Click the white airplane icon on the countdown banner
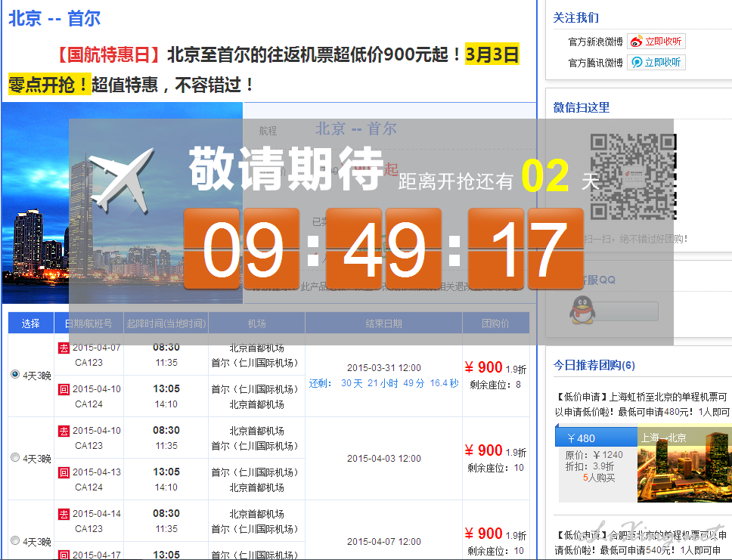This screenshot has height=560, width=732. click(x=122, y=180)
